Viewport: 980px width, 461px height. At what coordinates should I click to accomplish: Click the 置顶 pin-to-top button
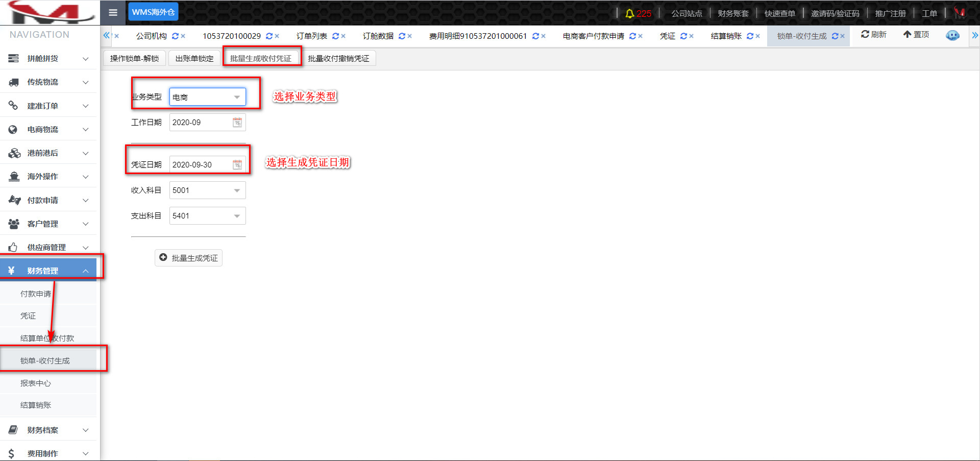click(x=916, y=34)
